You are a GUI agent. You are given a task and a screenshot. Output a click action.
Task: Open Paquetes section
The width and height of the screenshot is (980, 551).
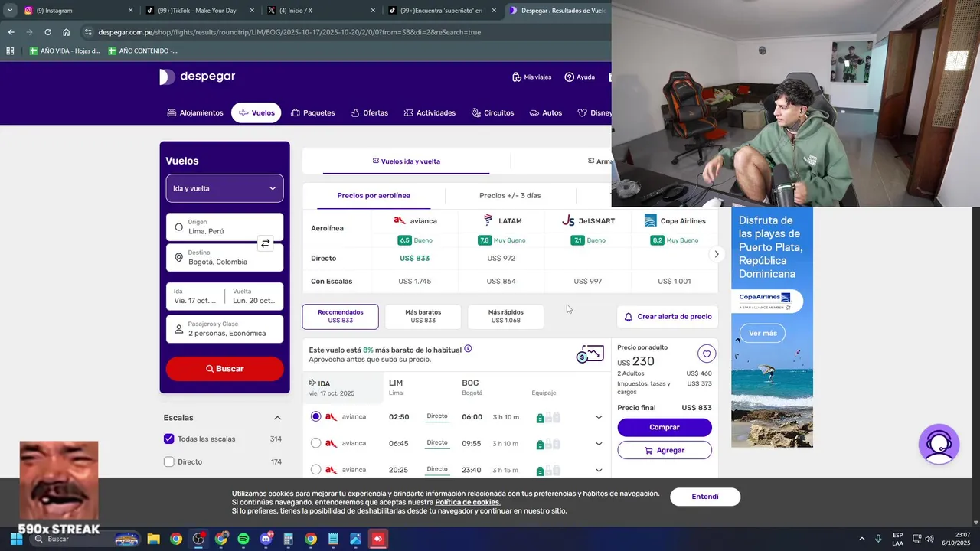312,112
